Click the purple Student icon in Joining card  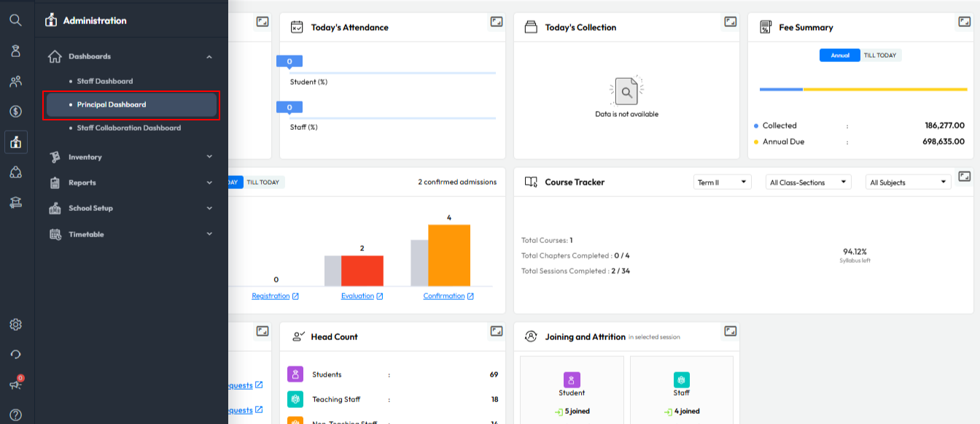[572, 379]
